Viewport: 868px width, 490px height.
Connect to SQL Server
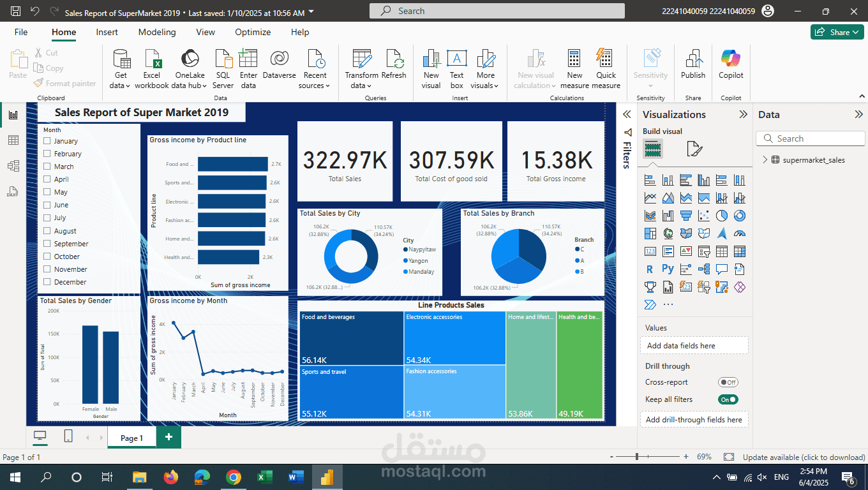click(x=223, y=69)
